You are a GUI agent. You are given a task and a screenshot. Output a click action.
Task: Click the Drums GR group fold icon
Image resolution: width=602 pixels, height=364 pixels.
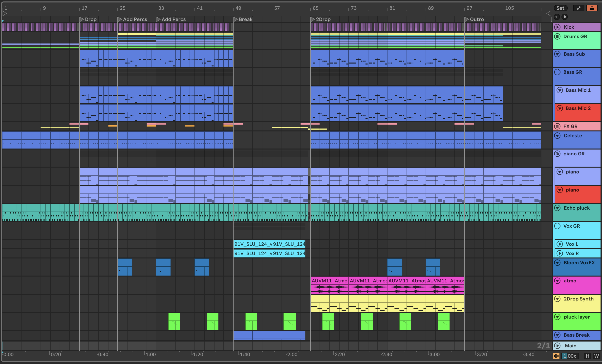point(557,37)
